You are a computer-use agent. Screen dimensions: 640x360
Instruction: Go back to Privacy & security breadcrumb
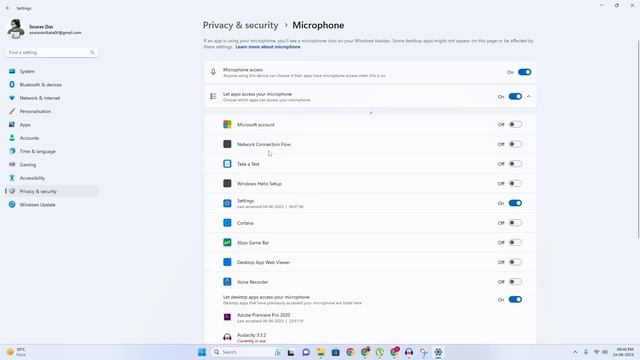240,25
